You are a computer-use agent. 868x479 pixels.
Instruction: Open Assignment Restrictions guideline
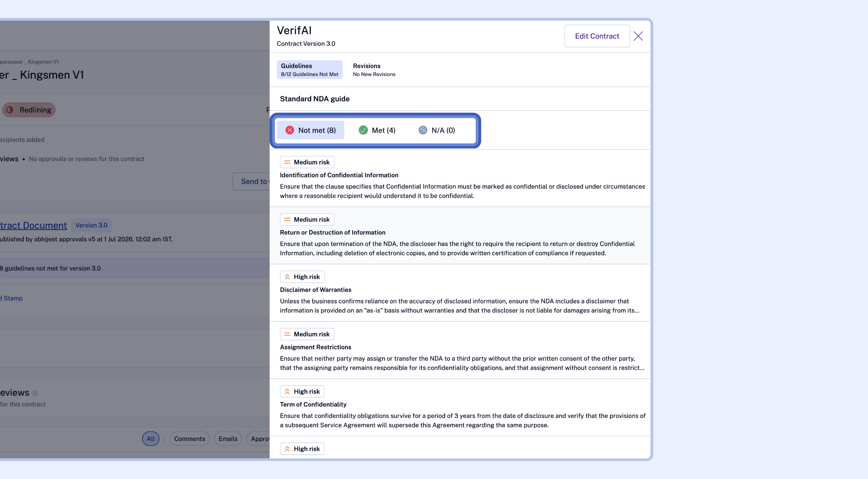coord(460,350)
